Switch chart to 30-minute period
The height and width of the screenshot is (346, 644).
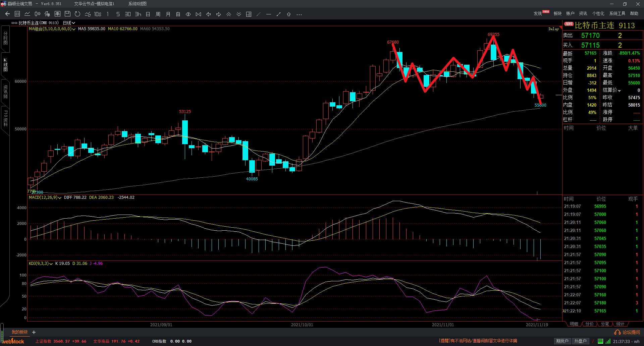point(128,14)
